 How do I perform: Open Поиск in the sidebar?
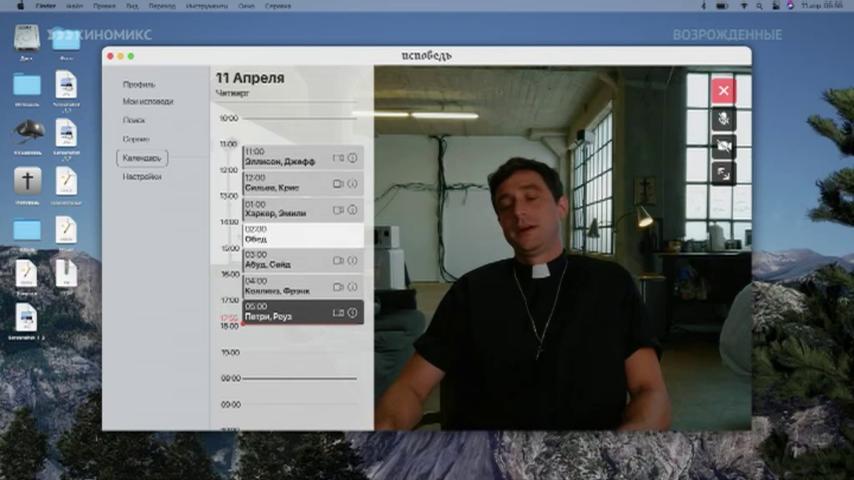134,120
